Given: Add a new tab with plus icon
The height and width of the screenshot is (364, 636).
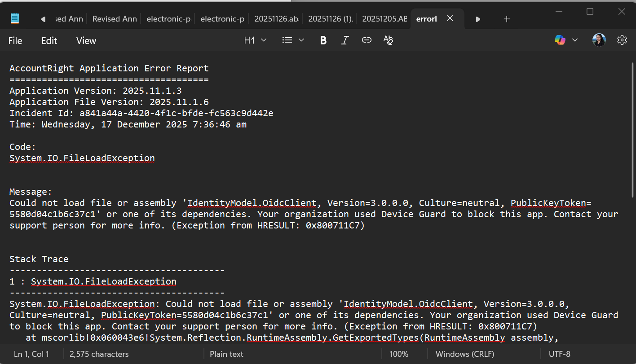Looking at the screenshot, I should coord(507,19).
